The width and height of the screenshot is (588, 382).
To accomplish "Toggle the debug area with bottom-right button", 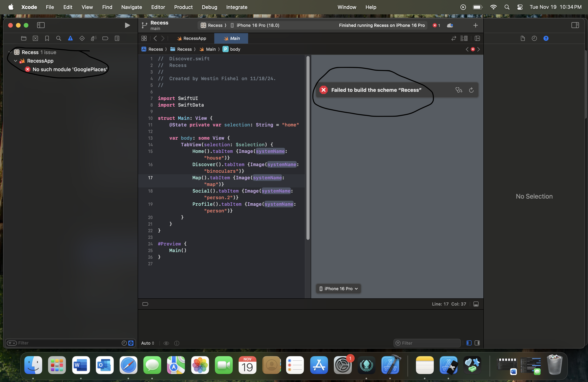I will [x=476, y=304].
